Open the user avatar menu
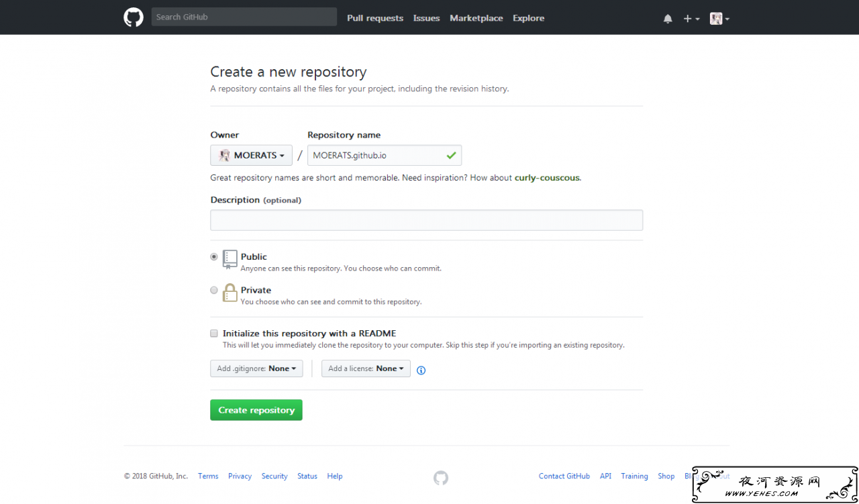Viewport: 859px width, 504px height. pyautogui.click(x=719, y=19)
